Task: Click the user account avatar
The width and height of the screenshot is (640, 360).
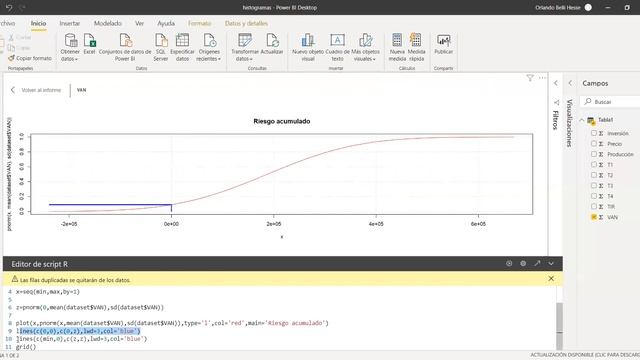Action: pyautogui.click(x=588, y=7)
